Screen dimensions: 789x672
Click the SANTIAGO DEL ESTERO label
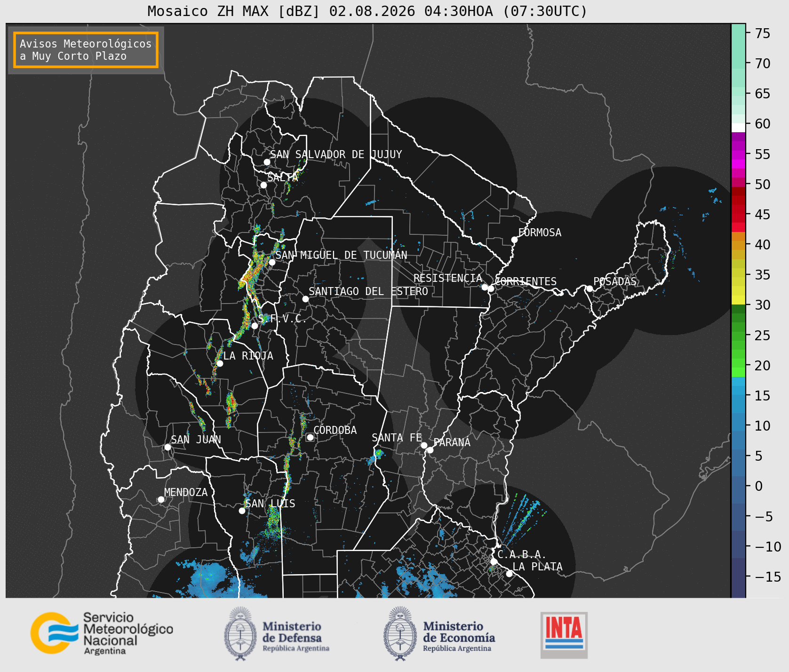[368, 291]
